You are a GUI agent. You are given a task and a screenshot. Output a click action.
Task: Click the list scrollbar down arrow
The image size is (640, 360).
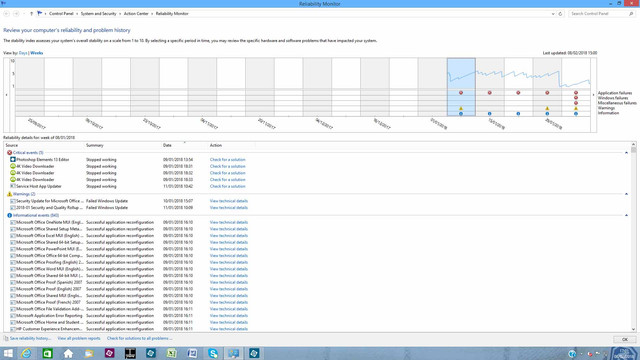point(633,329)
